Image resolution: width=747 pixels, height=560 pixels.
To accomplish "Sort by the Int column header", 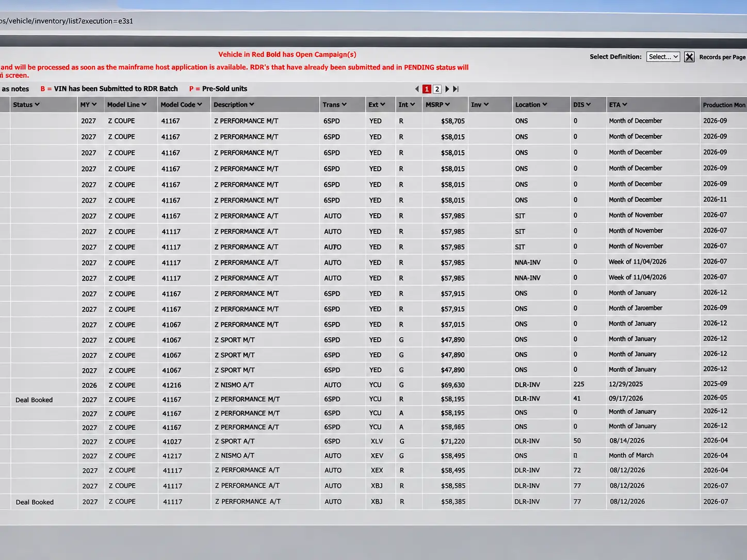I will (407, 105).
